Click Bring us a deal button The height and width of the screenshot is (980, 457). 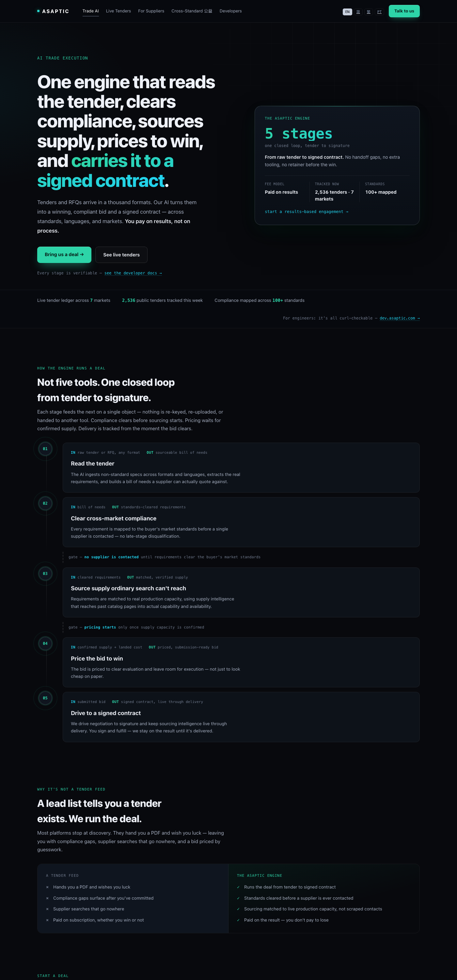(x=64, y=254)
